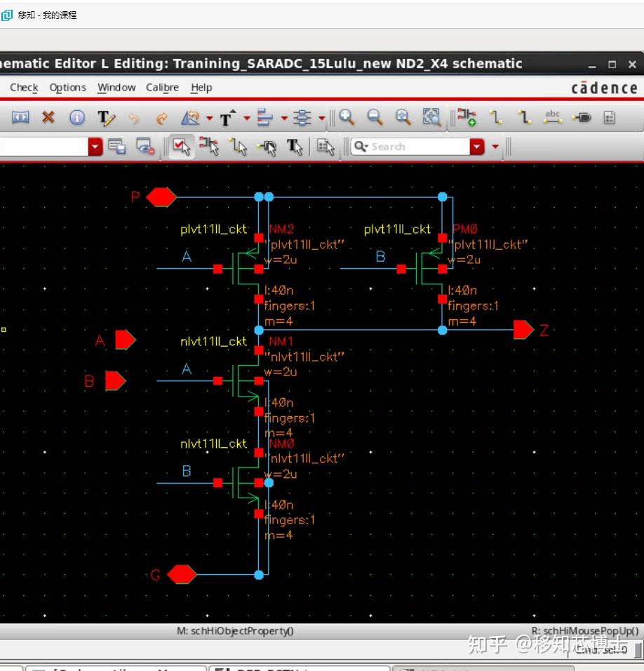
Task: Toggle the wire selection filter
Action: (x=238, y=147)
